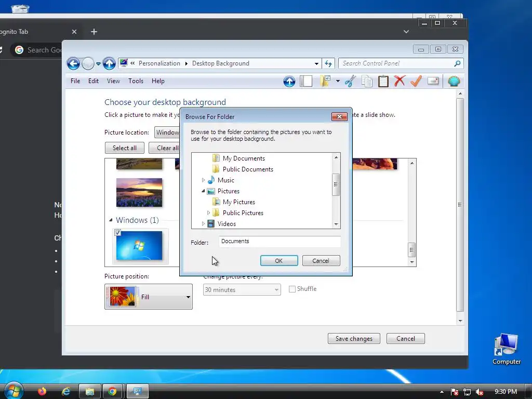
Task: Click the Folder name text field
Action: point(280,242)
